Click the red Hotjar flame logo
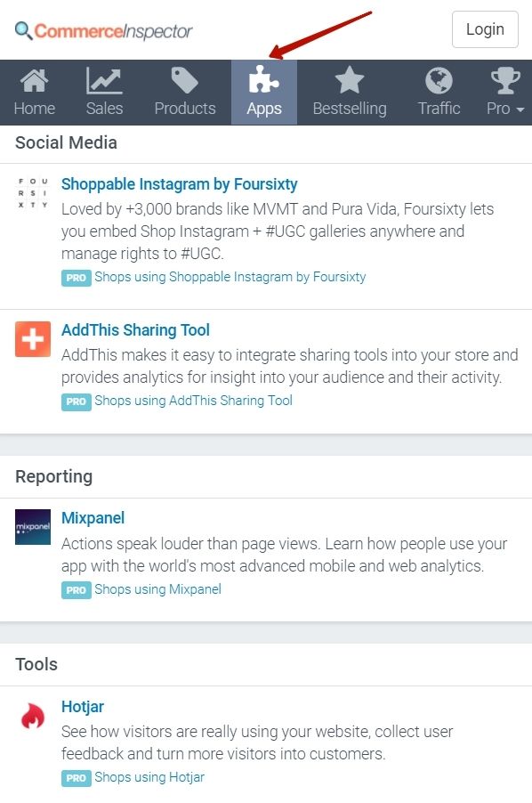 [33, 715]
